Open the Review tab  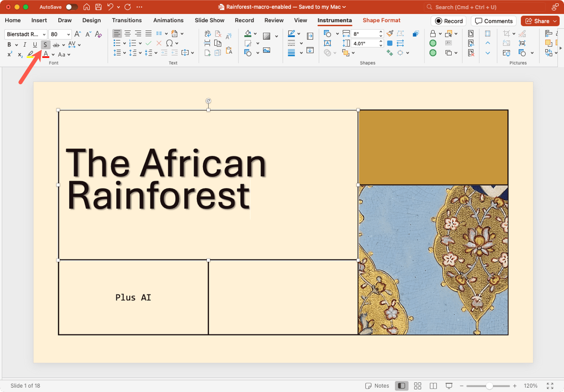point(274,20)
